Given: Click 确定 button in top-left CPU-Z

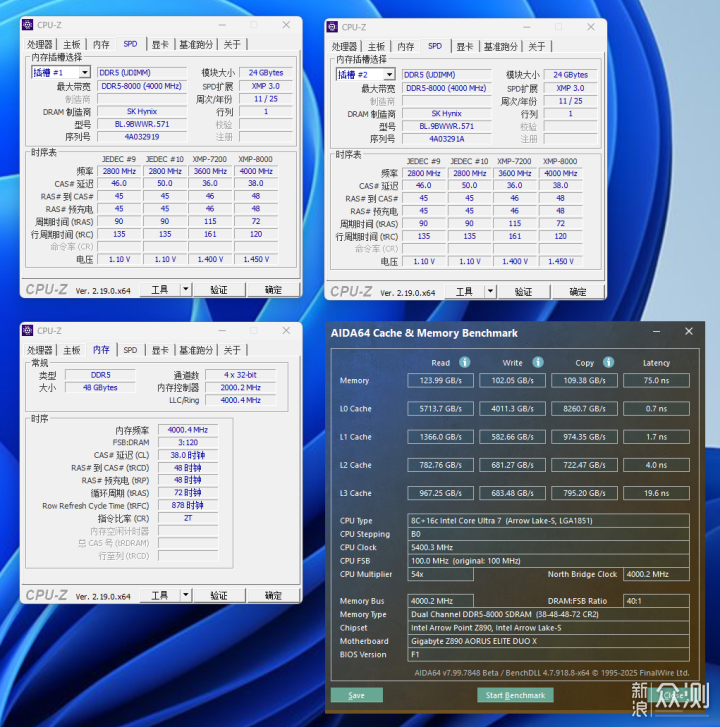Looking at the screenshot, I should click(273, 289).
